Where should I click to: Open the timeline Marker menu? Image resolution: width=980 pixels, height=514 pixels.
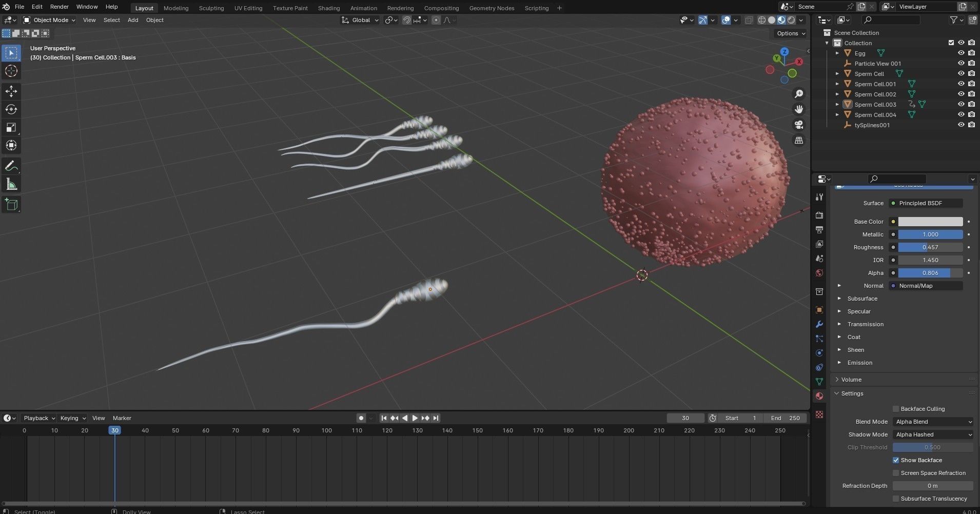pyautogui.click(x=122, y=418)
